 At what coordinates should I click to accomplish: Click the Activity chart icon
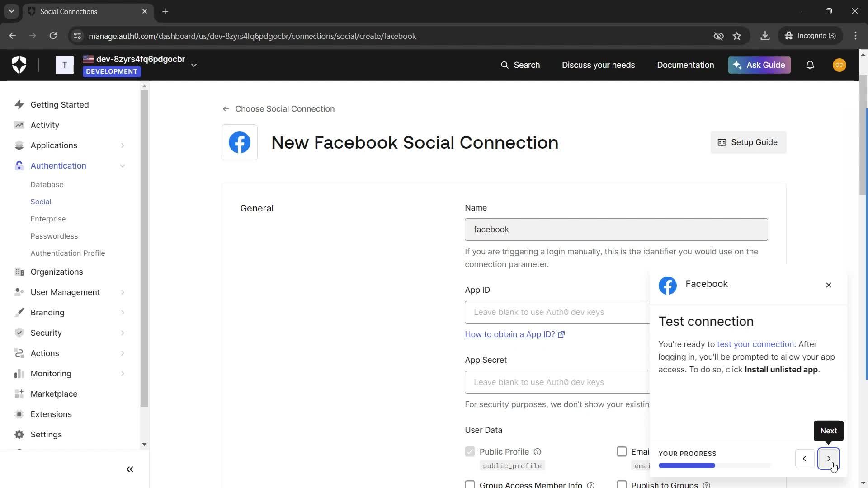[19, 125]
